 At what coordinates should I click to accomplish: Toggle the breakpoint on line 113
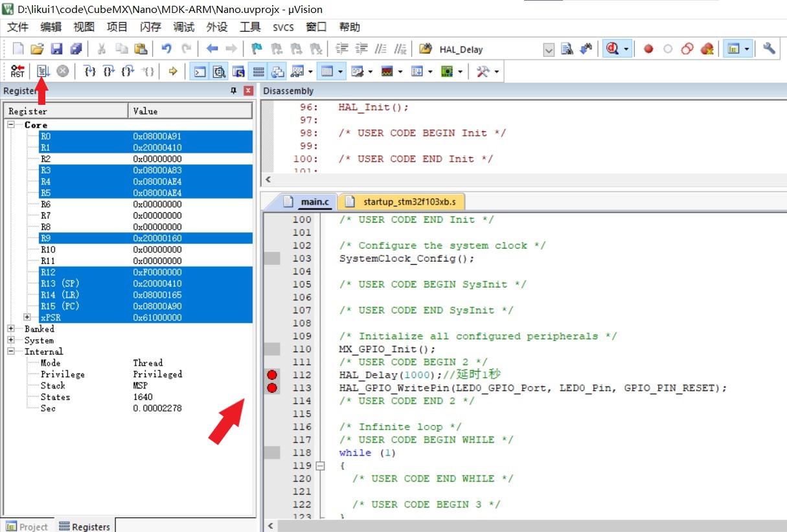click(x=272, y=388)
